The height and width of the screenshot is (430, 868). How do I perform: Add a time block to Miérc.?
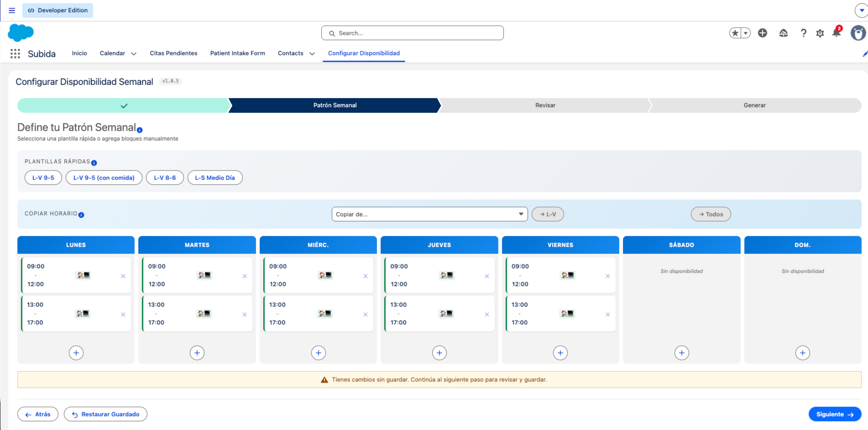(x=318, y=353)
